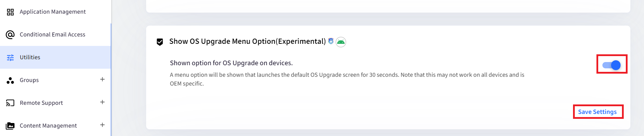Screen dimensions: 644x136
Task: Click the Groups dots icon
Action: click(10, 80)
